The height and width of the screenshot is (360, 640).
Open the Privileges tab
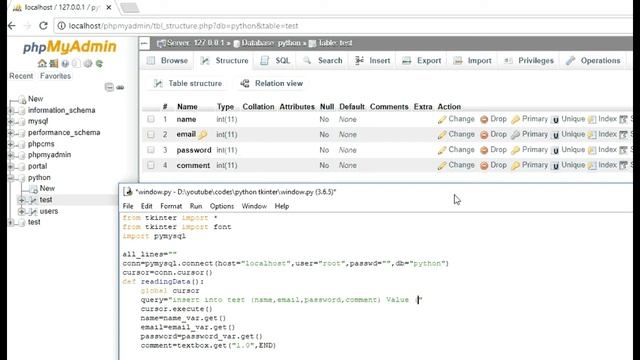529,61
